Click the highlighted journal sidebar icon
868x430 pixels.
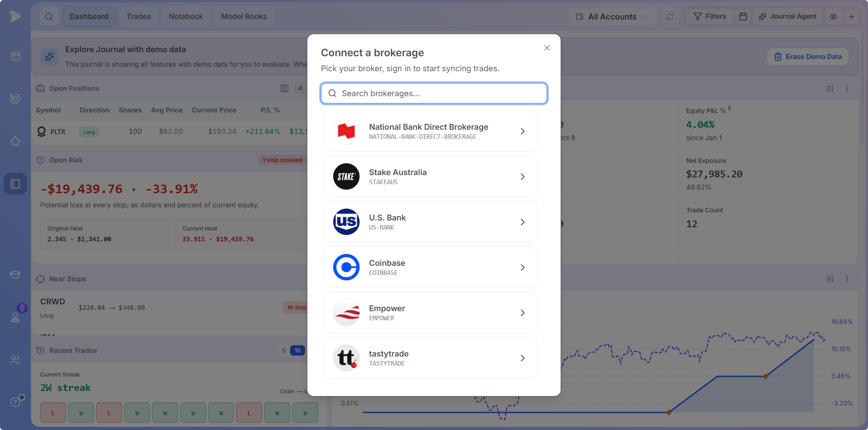(x=15, y=184)
